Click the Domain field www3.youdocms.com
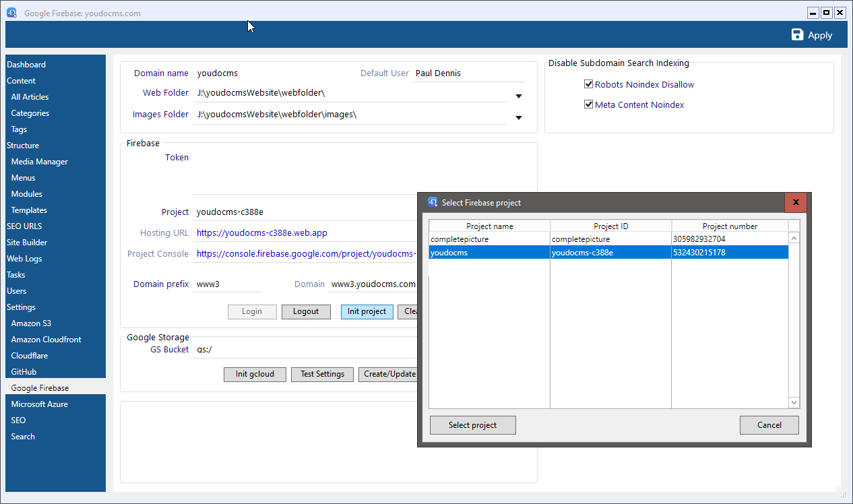The width and height of the screenshot is (853, 504). click(x=373, y=284)
